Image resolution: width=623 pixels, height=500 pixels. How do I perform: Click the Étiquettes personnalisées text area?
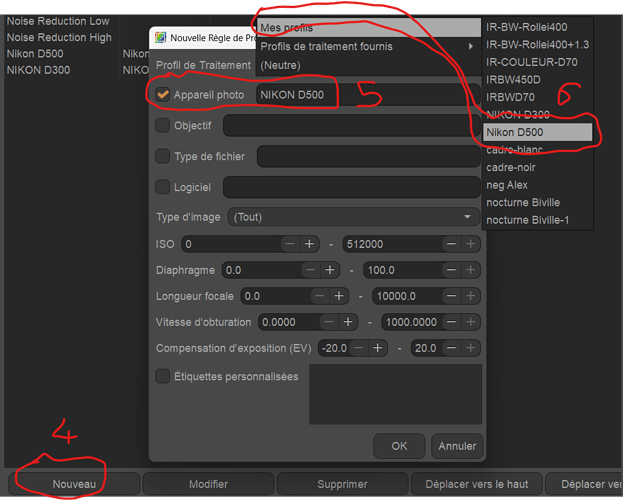coord(395,394)
